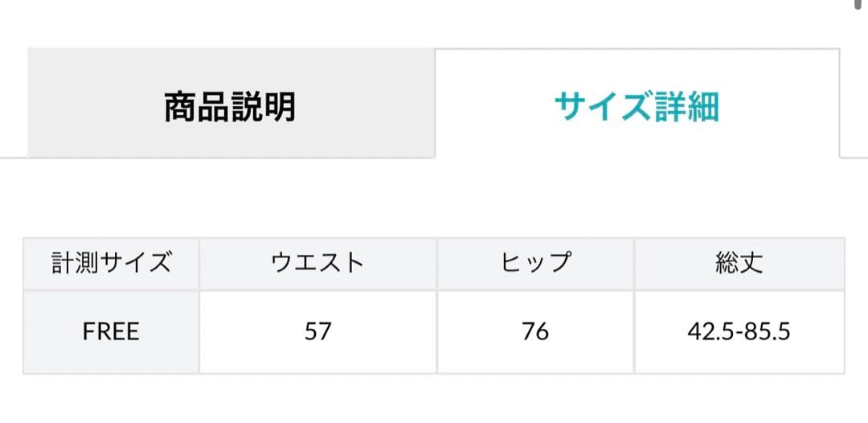Image resolution: width=868 pixels, height=423 pixels.
Task: Select the FREE size row label
Action: pyautogui.click(x=111, y=331)
